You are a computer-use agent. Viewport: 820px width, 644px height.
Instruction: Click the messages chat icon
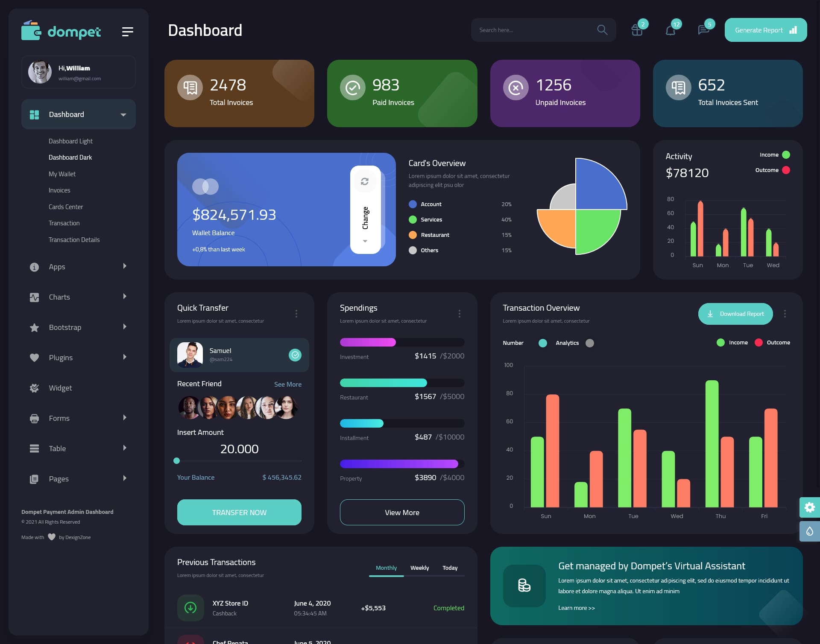703,30
